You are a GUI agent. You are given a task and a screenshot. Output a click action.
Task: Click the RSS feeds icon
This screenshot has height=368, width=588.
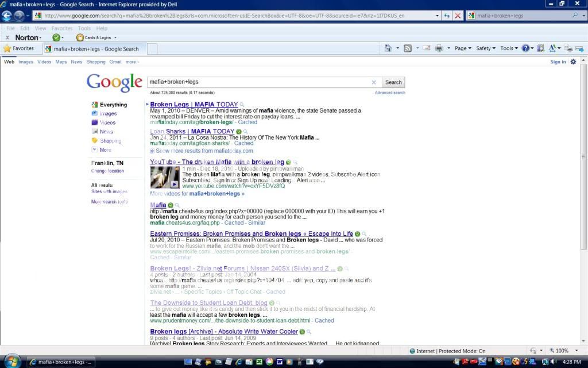(408, 48)
